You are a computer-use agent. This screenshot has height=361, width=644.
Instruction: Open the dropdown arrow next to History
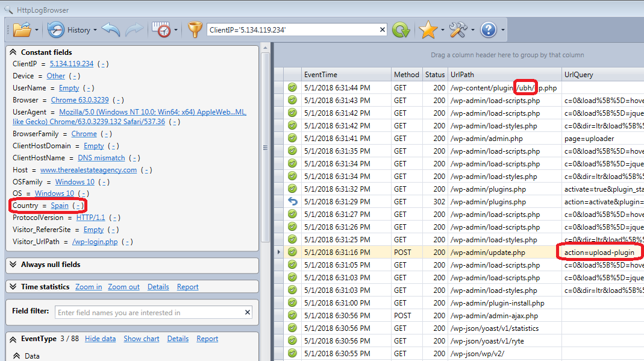(95, 30)
